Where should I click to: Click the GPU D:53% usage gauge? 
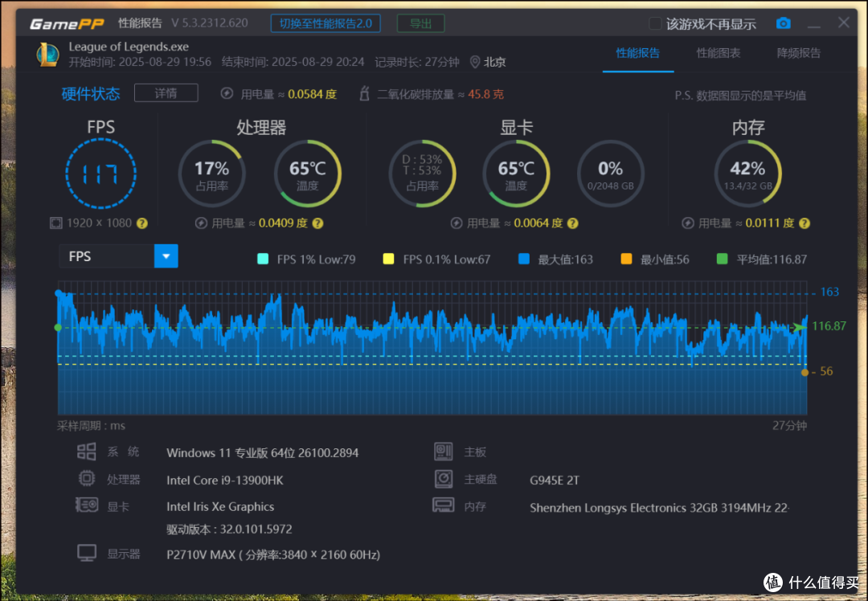(423, 174)
